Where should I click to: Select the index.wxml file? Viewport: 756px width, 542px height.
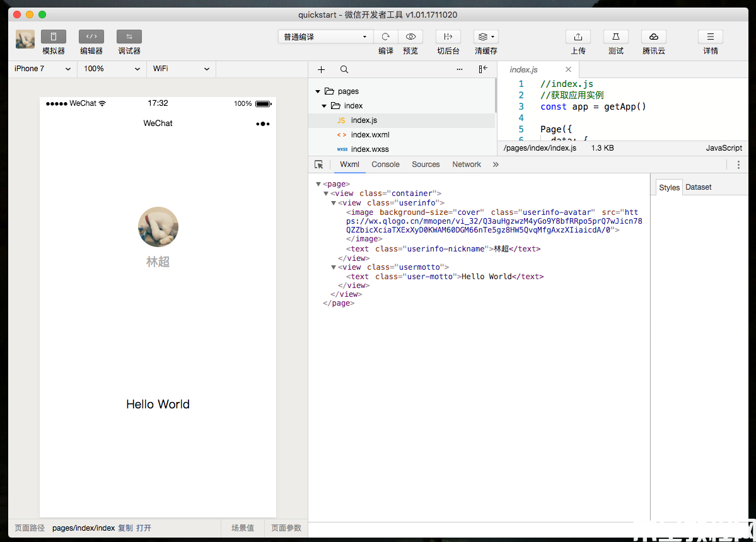coord(402,135)
